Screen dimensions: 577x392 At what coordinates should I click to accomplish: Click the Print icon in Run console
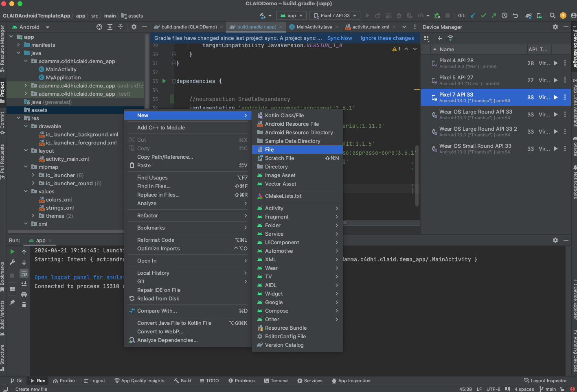click(24, 294)
